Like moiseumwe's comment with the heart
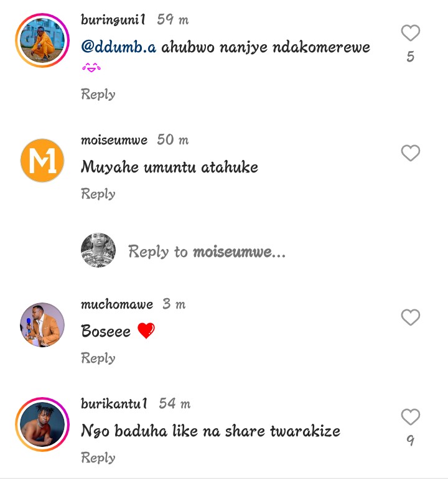 (410, 153)
